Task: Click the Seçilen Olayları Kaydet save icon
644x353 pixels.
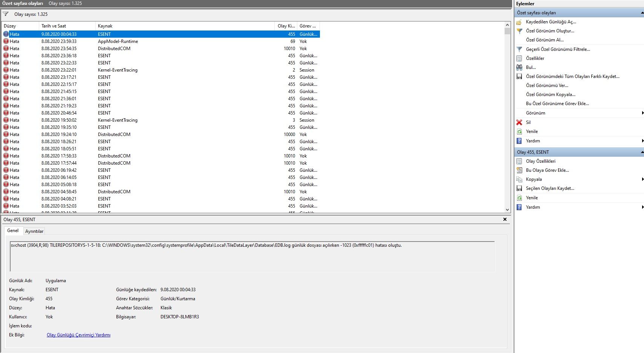Action: (519, 188)
